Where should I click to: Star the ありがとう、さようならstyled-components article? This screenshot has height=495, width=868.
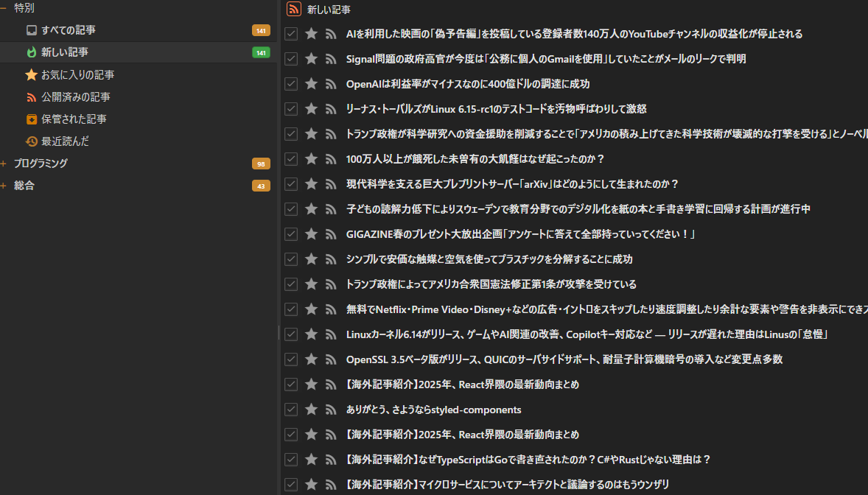(x=311, y=409)
